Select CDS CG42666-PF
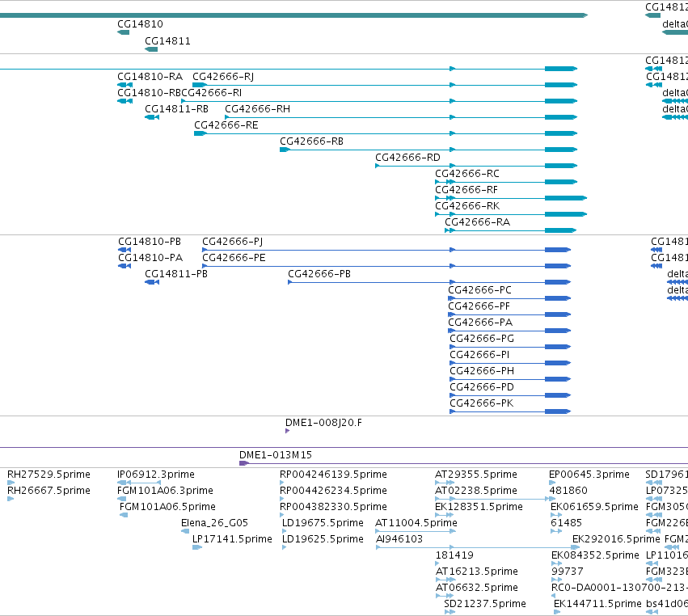The image size is (688, 616). click(479, 306)
